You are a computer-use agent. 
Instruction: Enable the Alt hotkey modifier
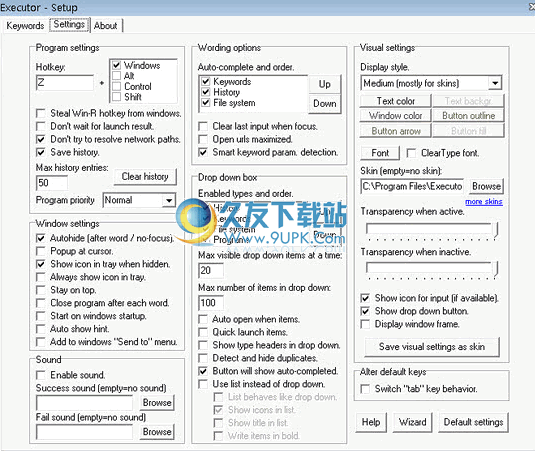[x=116, y=76]
